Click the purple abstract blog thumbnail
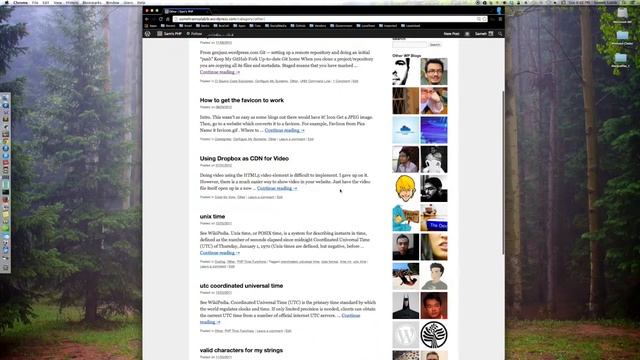Screen dimensions: 640x360 (x=434, y=130)
